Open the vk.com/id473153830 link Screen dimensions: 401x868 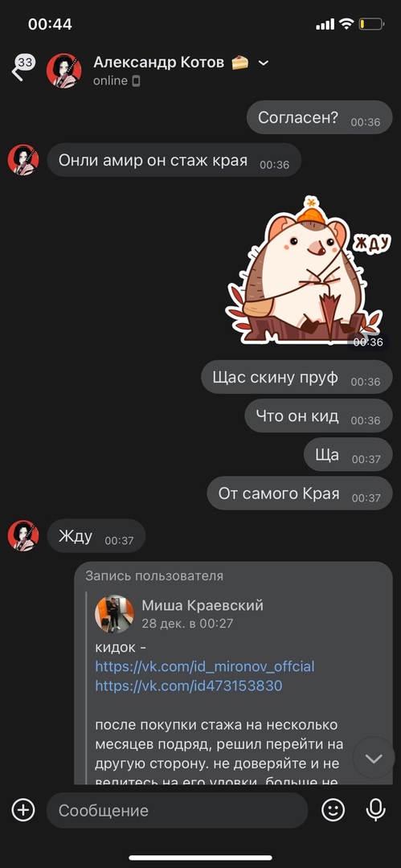[189, 686]
